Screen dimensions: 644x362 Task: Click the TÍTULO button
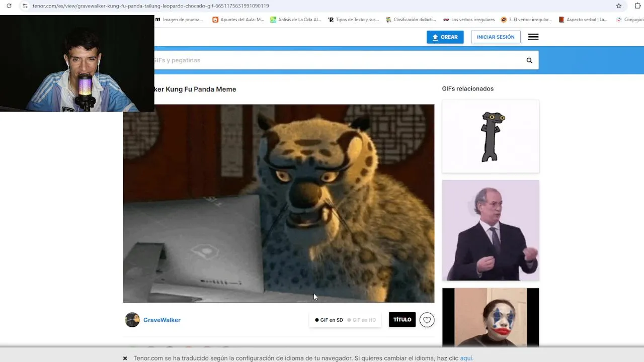click(402, 320)
